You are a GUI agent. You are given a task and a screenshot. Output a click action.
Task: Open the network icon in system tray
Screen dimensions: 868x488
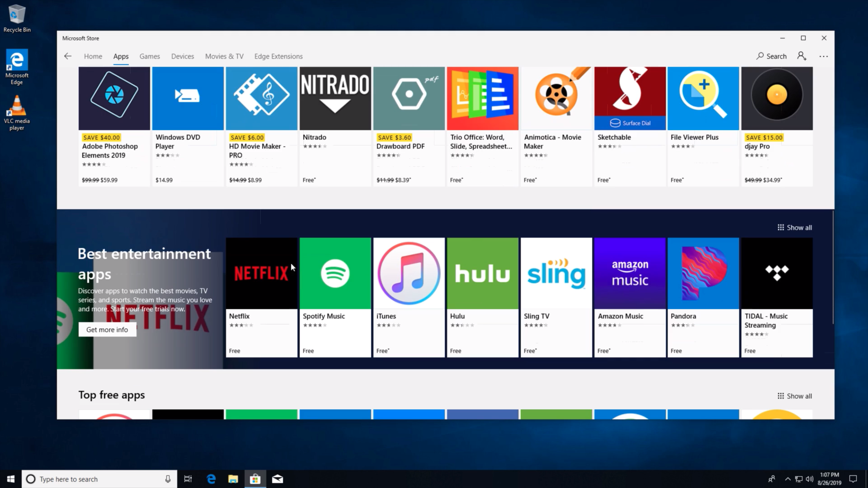[799, 479]
